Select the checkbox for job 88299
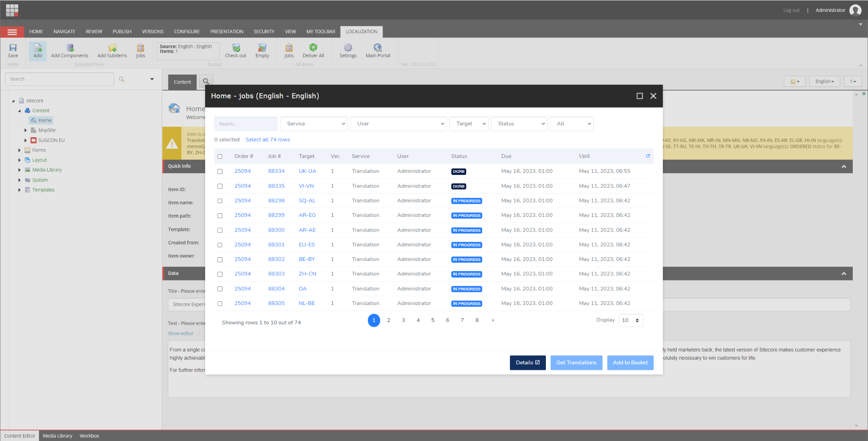Screen dimensions: 868x441 coord(220,216)
